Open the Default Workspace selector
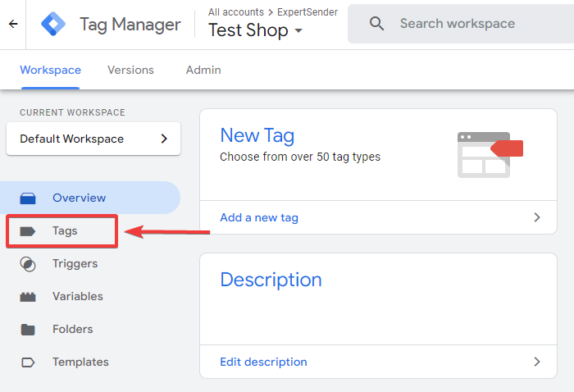This screenshot has height=392, width=574. click(93, 139)
